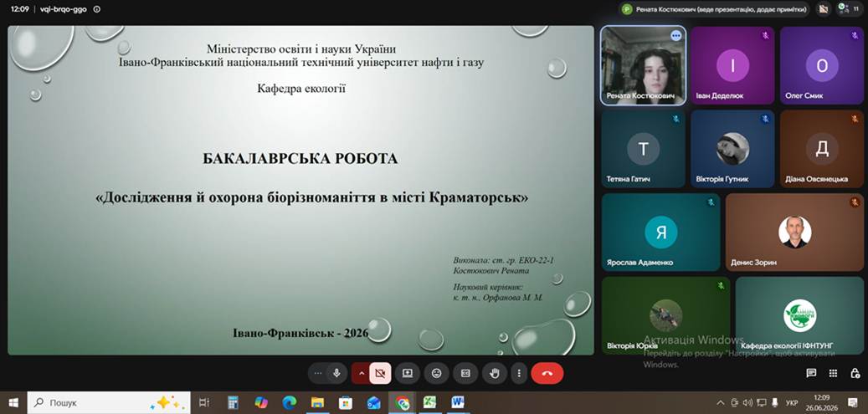Image resolution: width=868 pixels, height=414 pixels.
Task: Open File Explorer from the taskbar
Action: pos(317,403)
